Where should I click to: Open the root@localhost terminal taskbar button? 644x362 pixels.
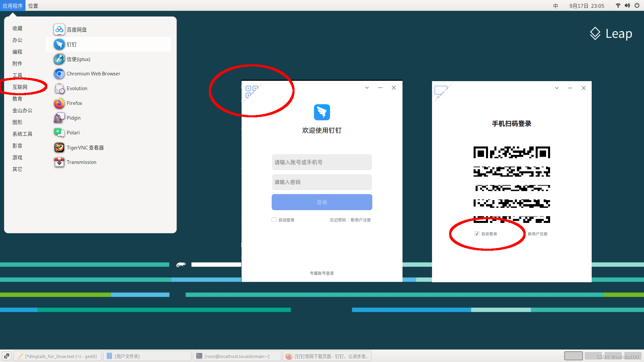(237, 356)
